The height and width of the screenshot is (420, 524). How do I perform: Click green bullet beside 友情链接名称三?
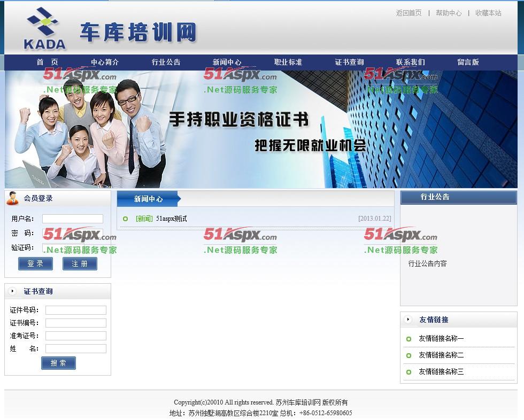pos(409,371)
